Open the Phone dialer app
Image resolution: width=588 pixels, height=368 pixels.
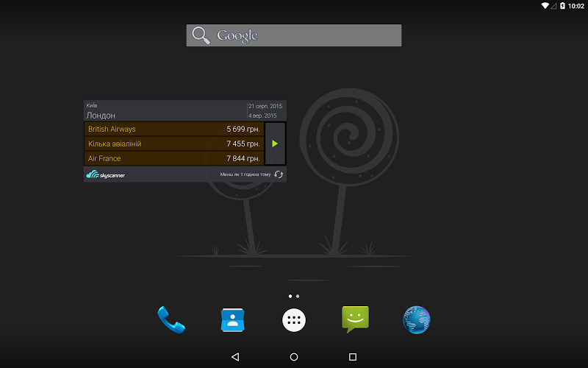point(171,319)
